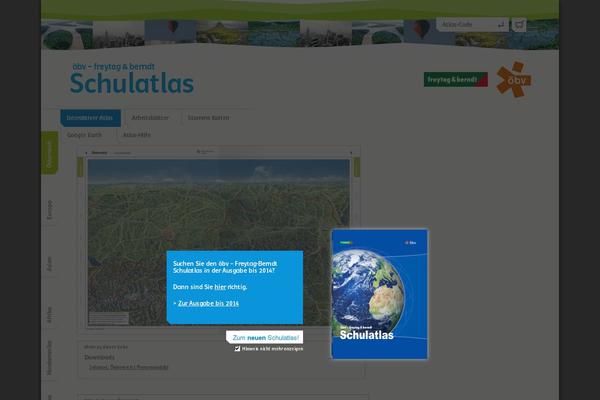Click the freytag & berndt logo
Screen dimensions: 600x400
tap(455, 79)
